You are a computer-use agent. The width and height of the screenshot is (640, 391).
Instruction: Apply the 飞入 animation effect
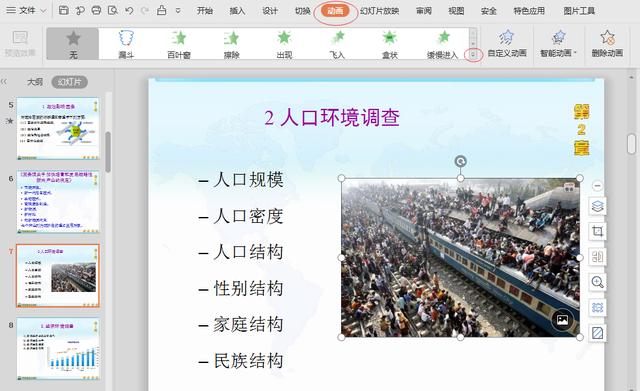tap(337, 44)
